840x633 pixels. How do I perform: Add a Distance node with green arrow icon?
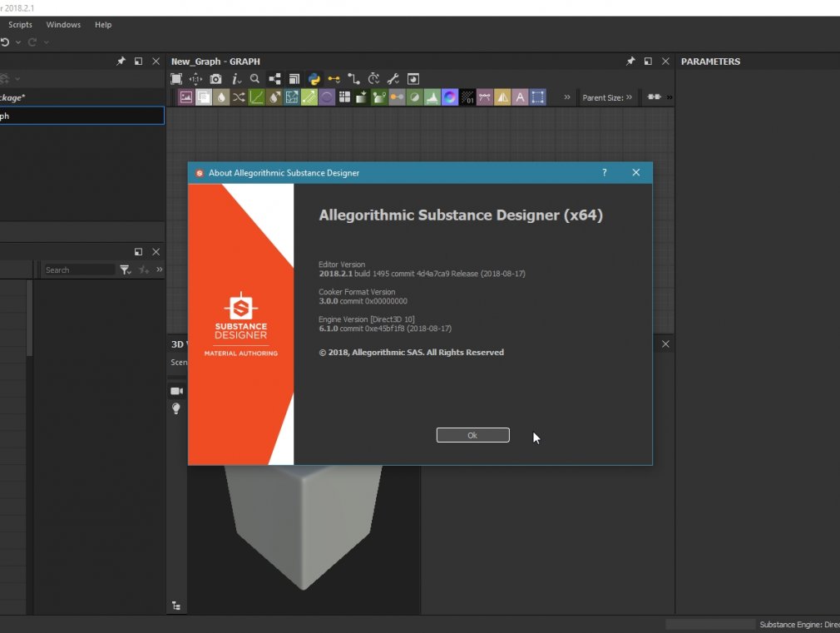(x=309, y=97)
